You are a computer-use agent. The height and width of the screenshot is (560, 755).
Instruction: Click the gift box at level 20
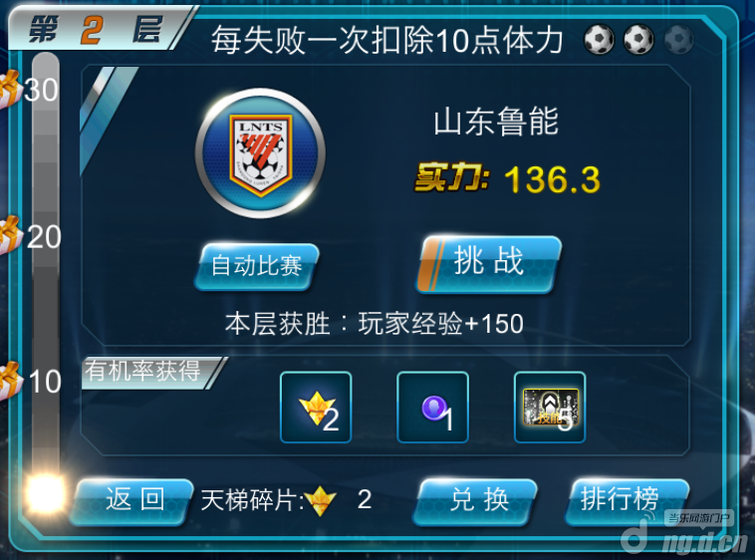coord(10,235)
